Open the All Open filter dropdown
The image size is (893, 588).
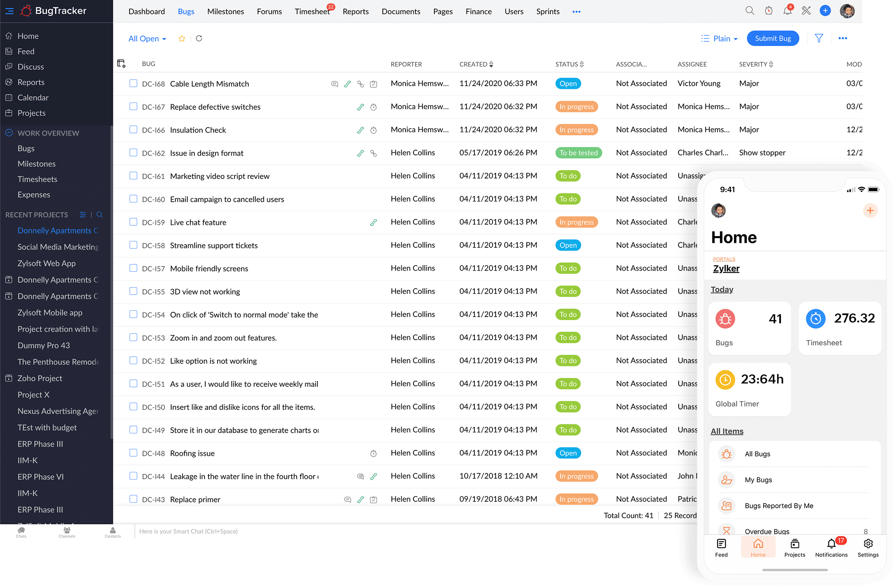(147, 38)
